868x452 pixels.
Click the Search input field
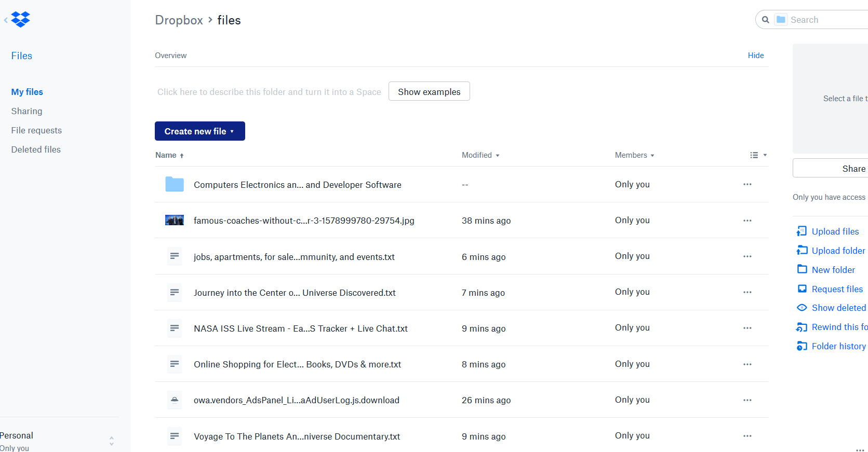(826, 20)
